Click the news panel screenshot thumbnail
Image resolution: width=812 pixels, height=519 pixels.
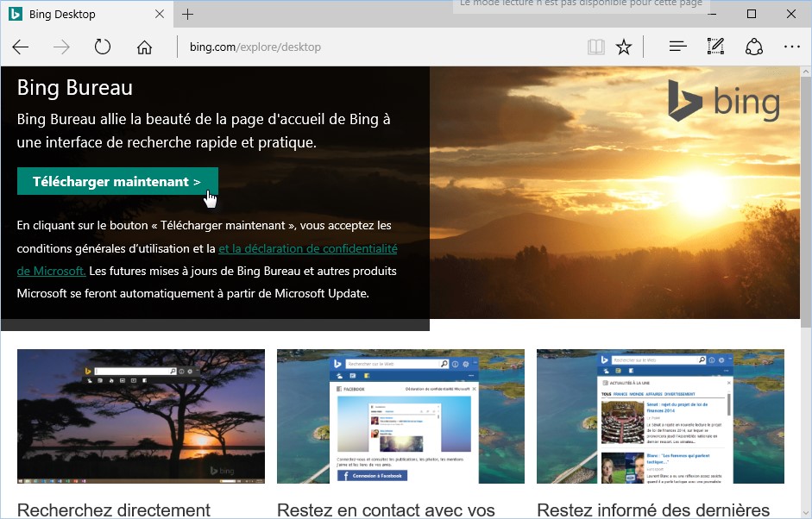point(660,416)
